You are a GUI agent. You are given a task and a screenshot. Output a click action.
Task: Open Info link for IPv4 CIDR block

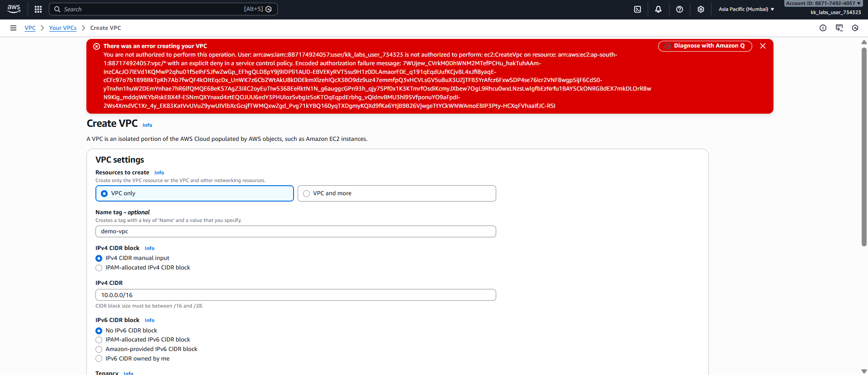[150, 249]
